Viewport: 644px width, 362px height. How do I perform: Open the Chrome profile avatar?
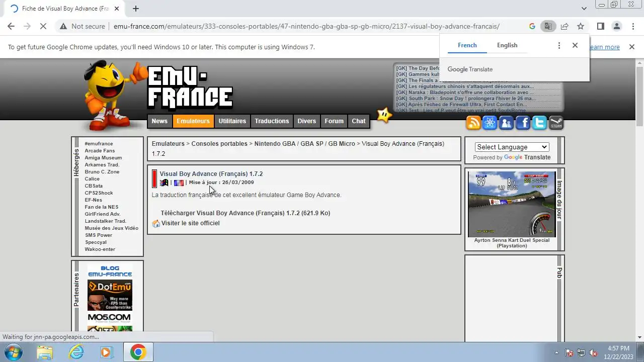pyautogui.click(x=617, y=26)
